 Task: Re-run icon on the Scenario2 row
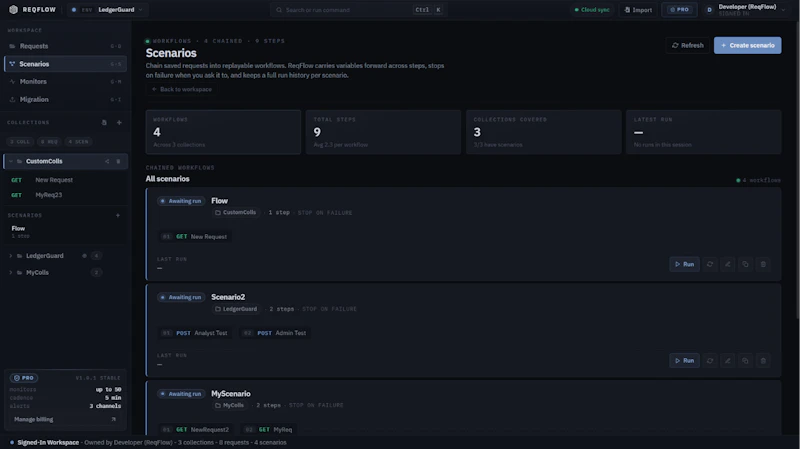tap(710, 361)
